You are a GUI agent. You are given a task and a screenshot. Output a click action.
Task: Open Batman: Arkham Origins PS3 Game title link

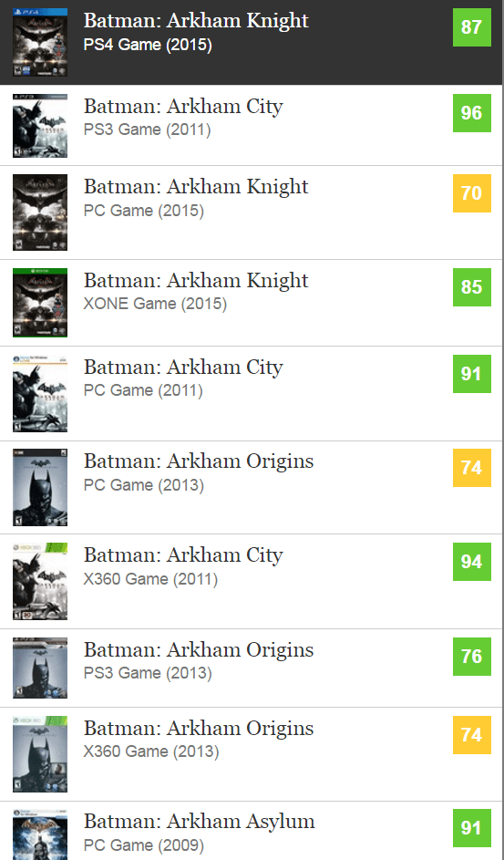point(199,650)
